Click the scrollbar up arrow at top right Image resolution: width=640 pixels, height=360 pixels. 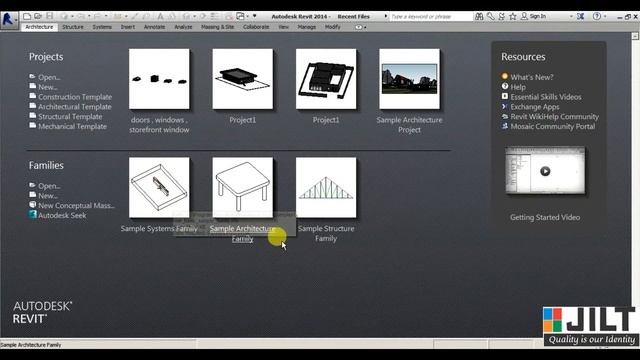point(635,36)
